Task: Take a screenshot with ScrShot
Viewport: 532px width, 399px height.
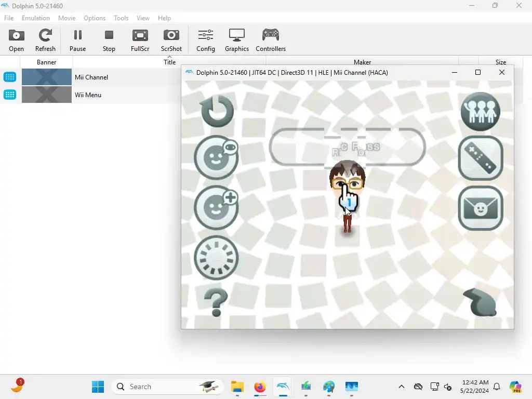Action: pyautogui.click(x=171, y=40)
